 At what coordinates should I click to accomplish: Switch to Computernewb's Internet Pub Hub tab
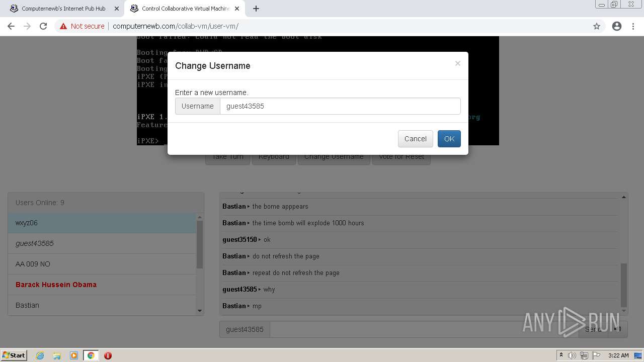coord(63,9)
